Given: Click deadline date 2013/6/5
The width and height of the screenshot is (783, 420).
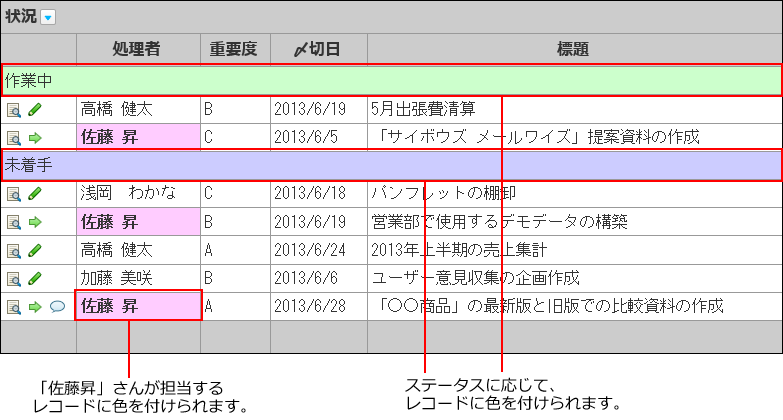Looking at the screenshot, I should point(306,137).
